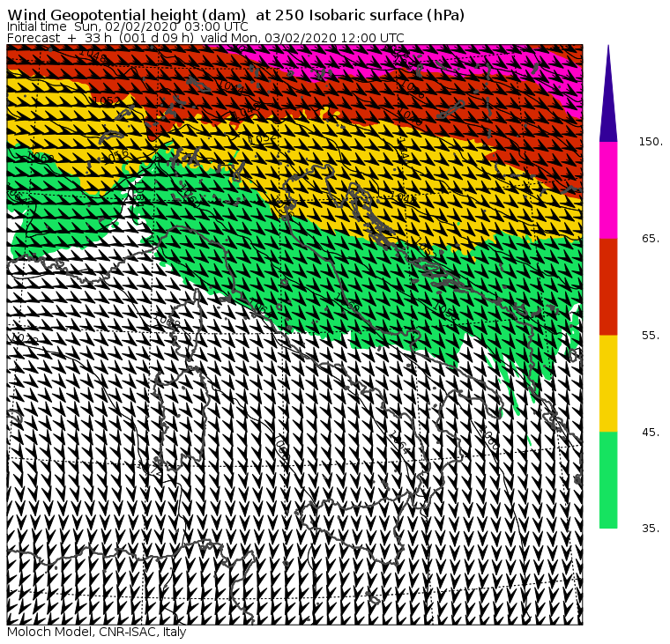Select the red legend band between 55 and 65
Viewport: 670px width, 644px height.
(608, 287)
